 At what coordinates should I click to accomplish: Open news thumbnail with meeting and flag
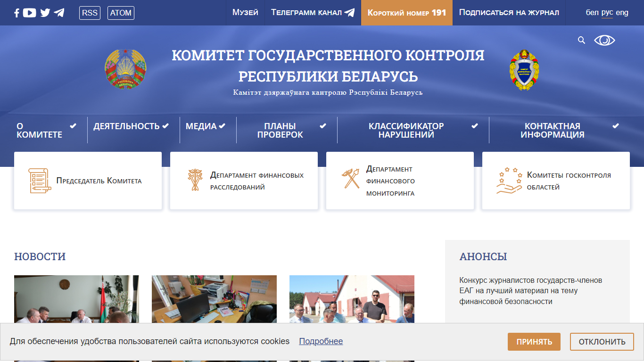click(76, 299)
